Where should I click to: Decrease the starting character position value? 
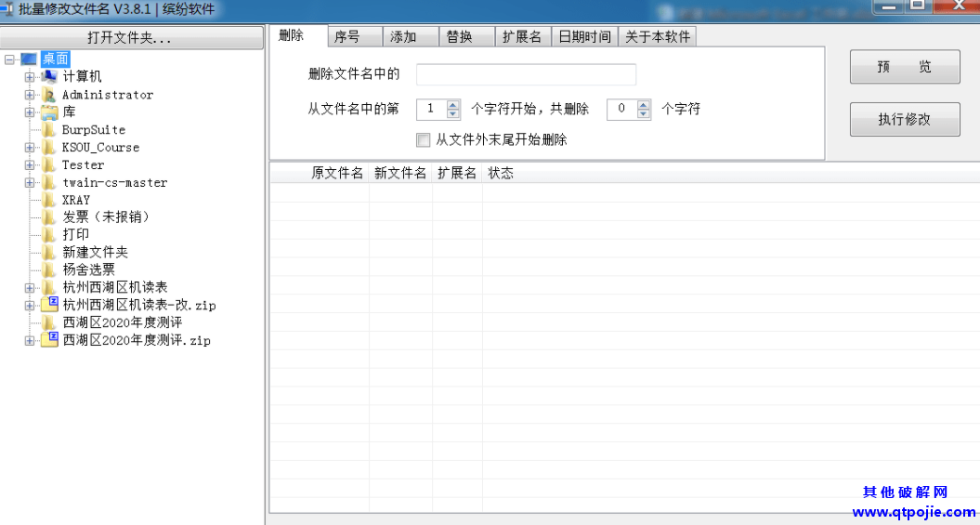point(453,113)
